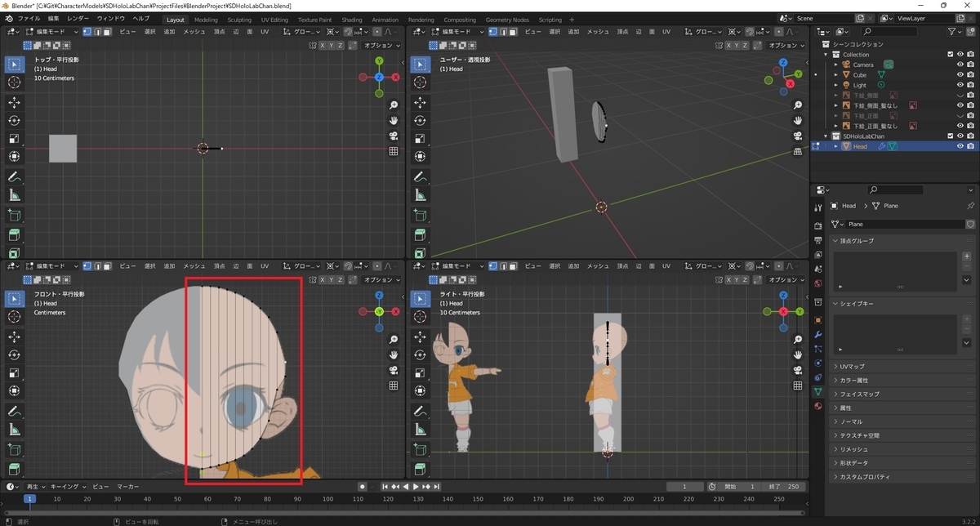The width and height of the screenshot is (980, 526).
Task: Activate the Select Box tool in top viewport
Action: 15,65
